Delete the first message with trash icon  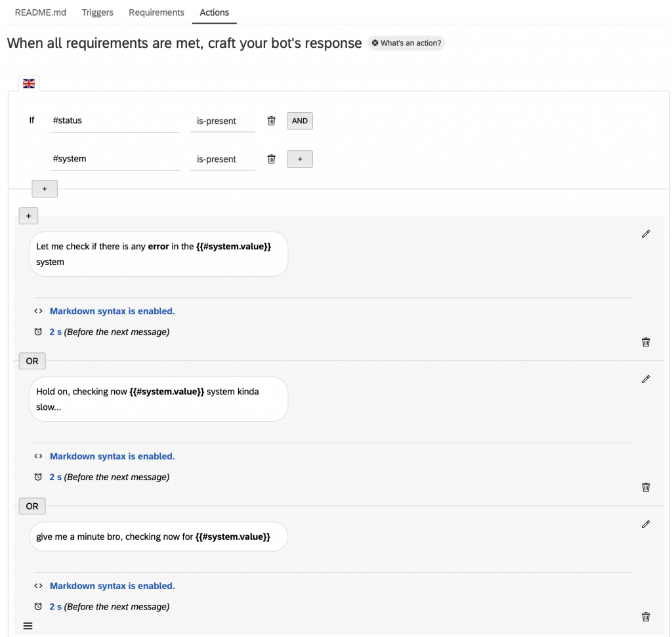[646, 342]
